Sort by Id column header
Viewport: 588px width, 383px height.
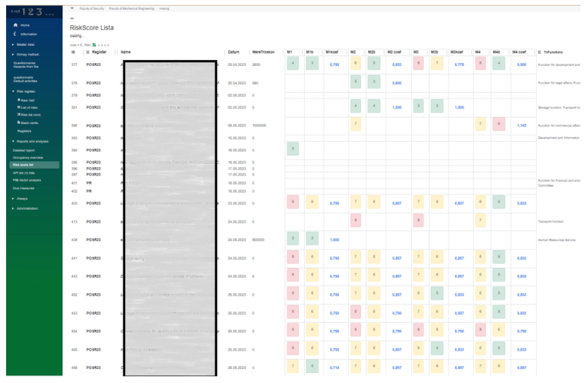(73, 52)
